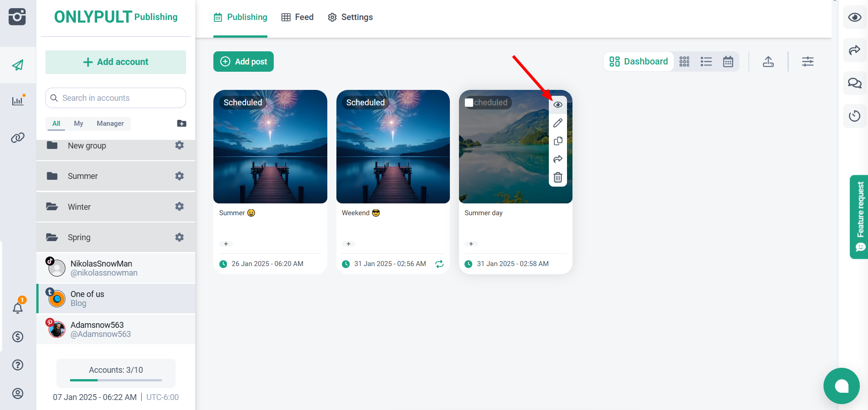Toggle the eye icon in right sidebar

(x=854, y=17)
